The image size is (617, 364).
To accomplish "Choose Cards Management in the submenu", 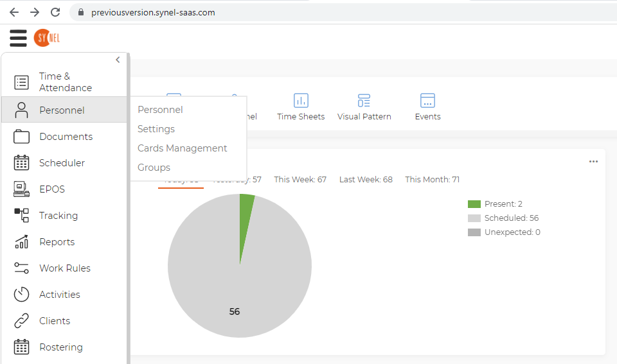I will coord(182,148).
